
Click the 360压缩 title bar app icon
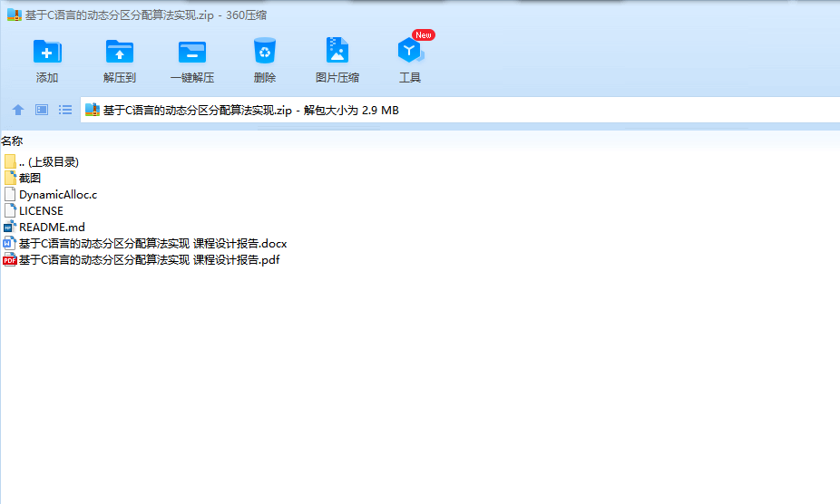click(x=15, y=15)
